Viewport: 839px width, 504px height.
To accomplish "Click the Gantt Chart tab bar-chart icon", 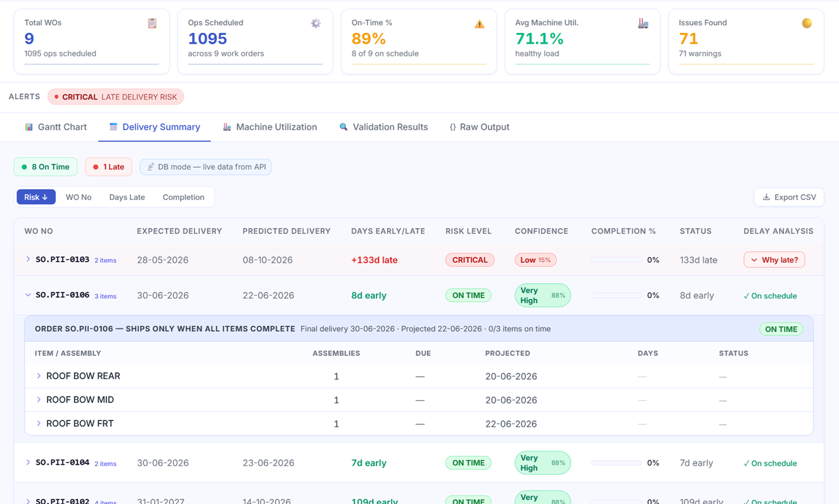I will pyautogui.click(x=29, y=127).
